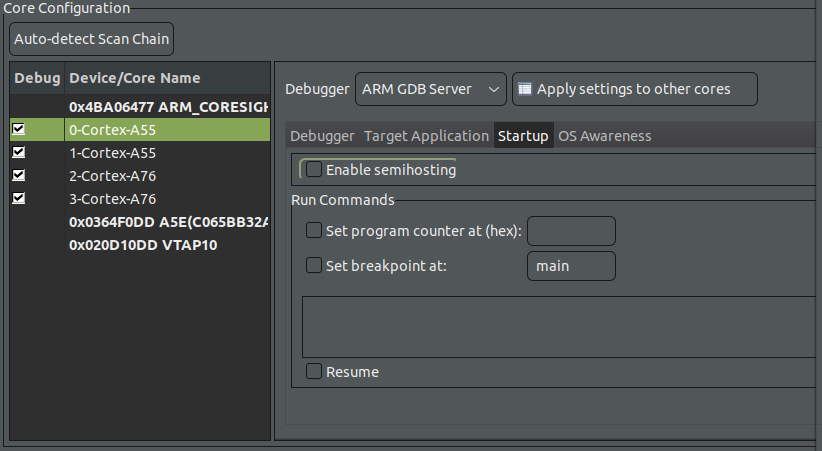Open the Target Application tab

click(x=426, y=136)
